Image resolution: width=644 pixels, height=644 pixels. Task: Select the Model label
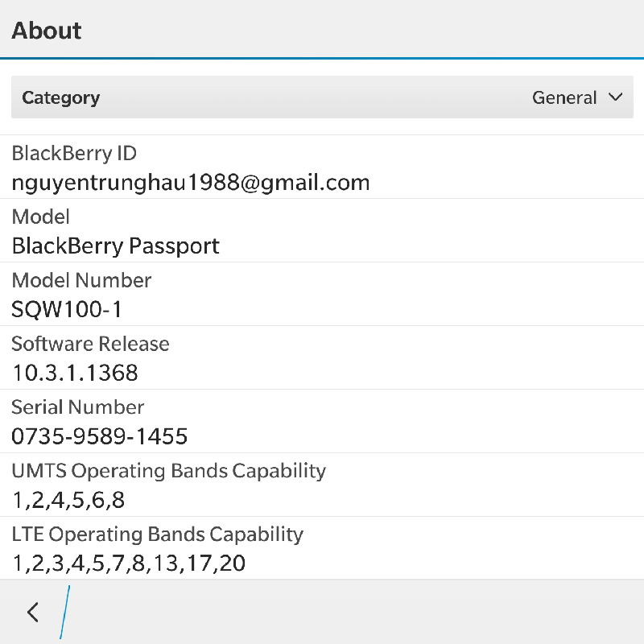[x=41, y=217]
